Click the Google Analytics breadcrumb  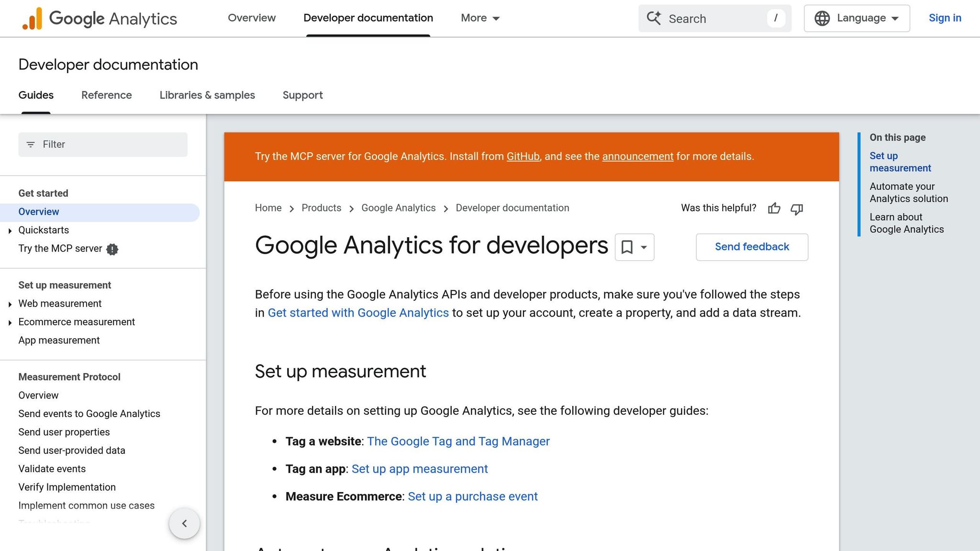tap(398, 208)
